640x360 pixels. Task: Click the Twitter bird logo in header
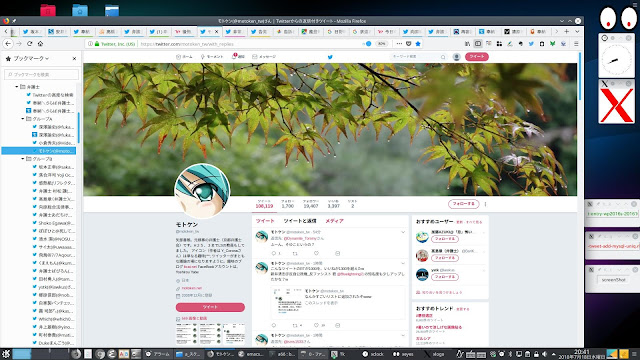click(330, 57)
